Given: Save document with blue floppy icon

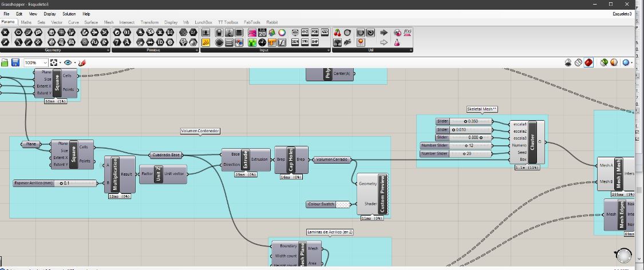Looking at the screenshot, I should (15, 62).
